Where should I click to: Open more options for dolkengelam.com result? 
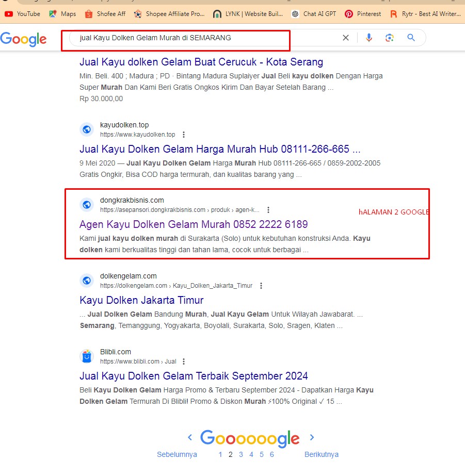point(261,286)
